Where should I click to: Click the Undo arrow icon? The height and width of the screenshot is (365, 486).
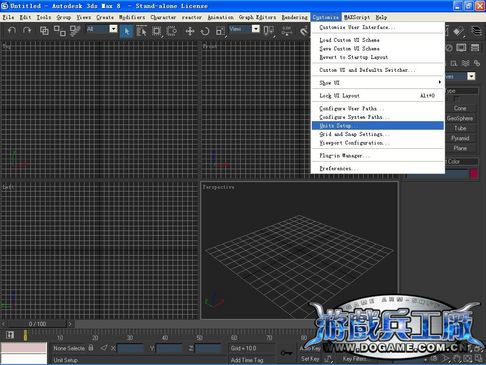(x=12, y=31)
